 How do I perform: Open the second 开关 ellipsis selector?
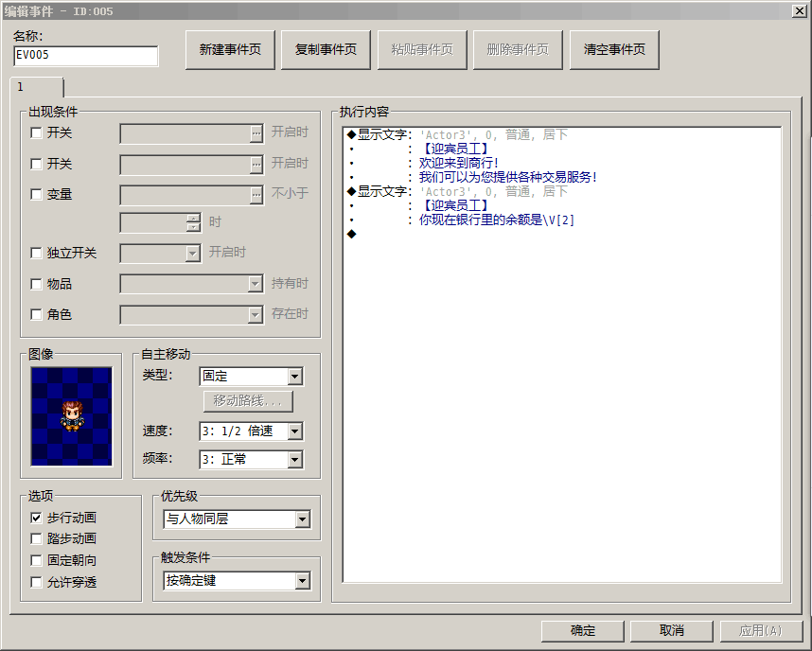point(256,165)
